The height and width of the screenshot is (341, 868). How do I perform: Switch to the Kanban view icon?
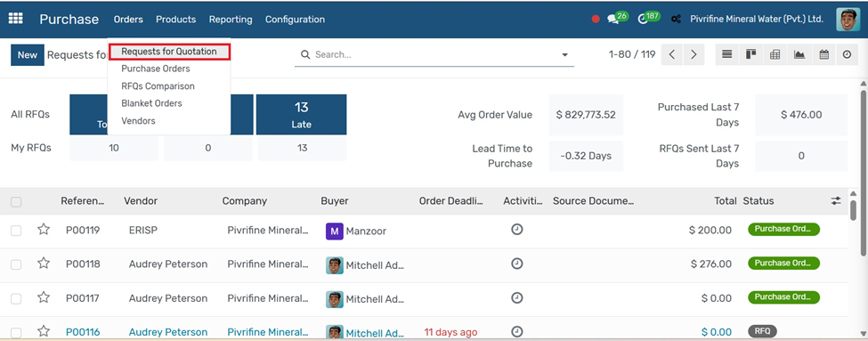pos(750,55)
